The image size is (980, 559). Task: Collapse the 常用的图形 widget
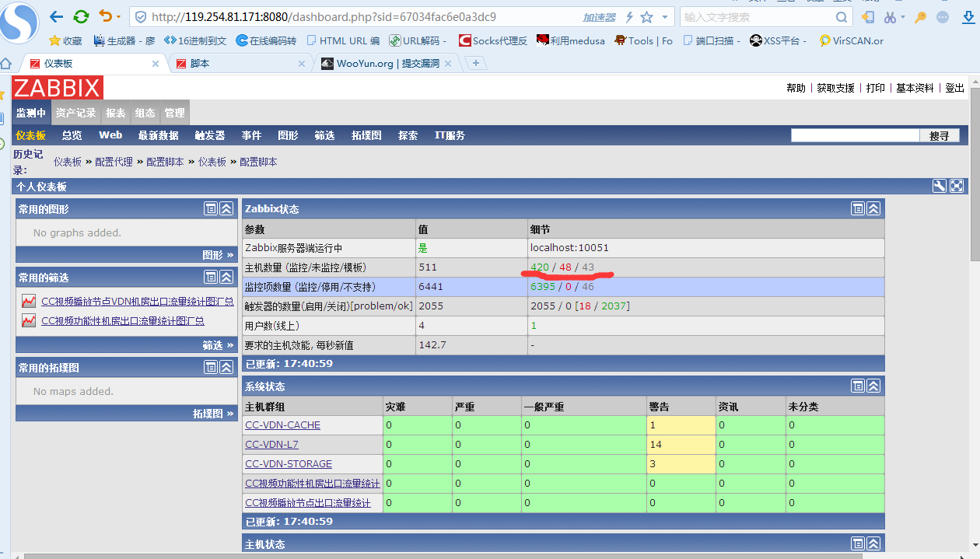pos(226,208)
